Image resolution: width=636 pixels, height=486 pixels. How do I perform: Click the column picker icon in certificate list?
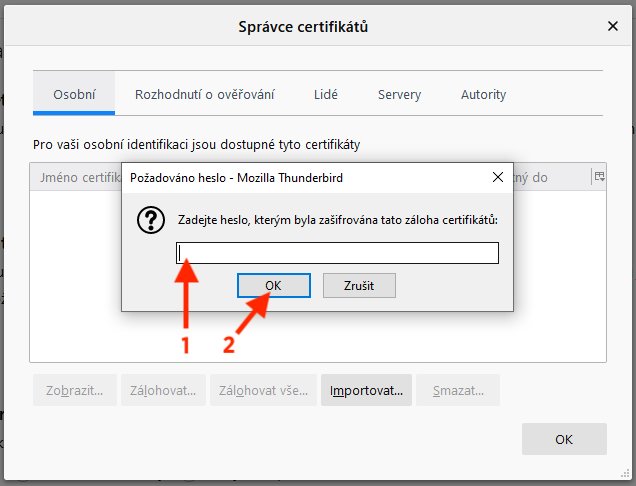pyautogui.click(x=599, y=177)
